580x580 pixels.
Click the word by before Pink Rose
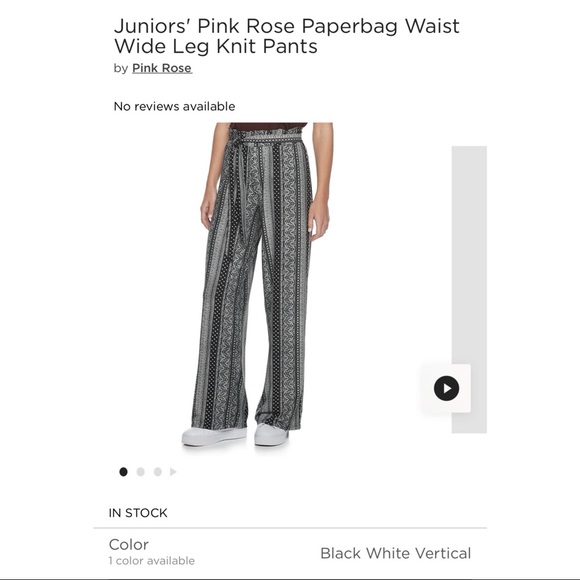(121, 68)
